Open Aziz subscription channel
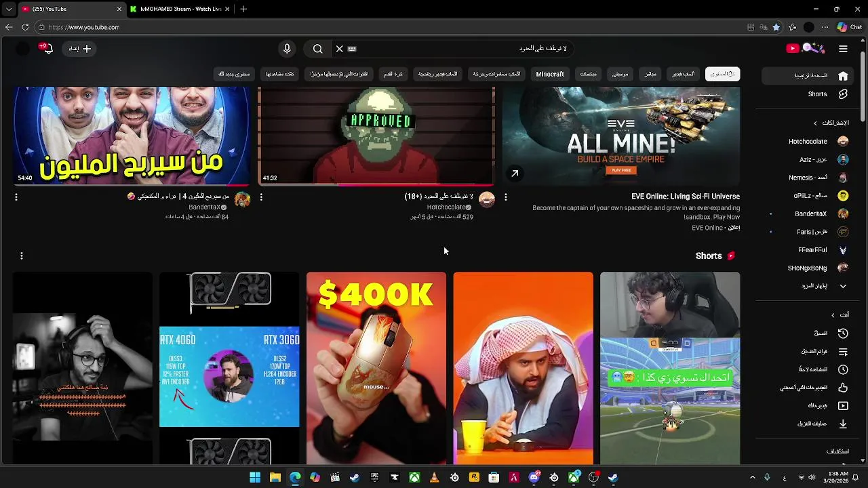The width and height of the screenshot is (868, 488). [808, 160]
